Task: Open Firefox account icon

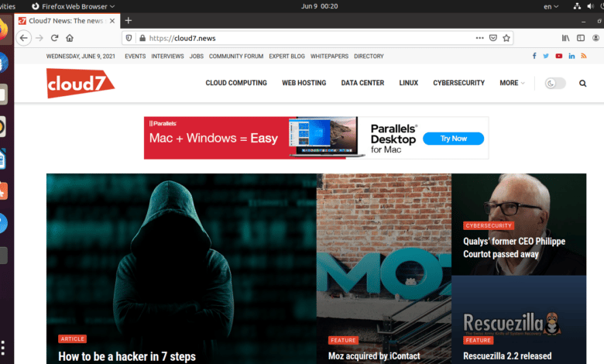Action: [x=596, y=38]
